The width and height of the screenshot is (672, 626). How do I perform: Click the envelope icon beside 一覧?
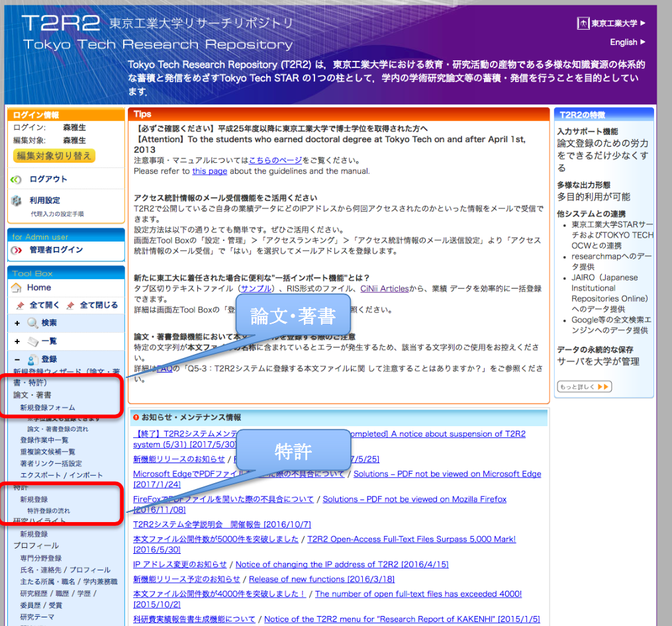[33, 341]
